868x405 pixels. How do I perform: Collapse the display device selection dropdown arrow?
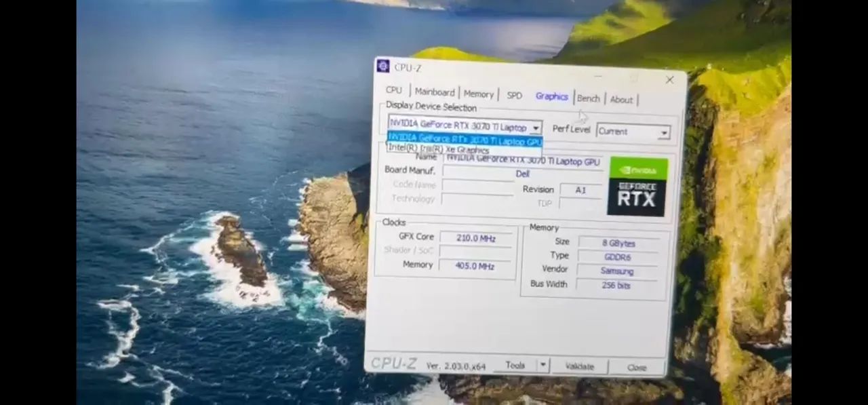point(536,128)
